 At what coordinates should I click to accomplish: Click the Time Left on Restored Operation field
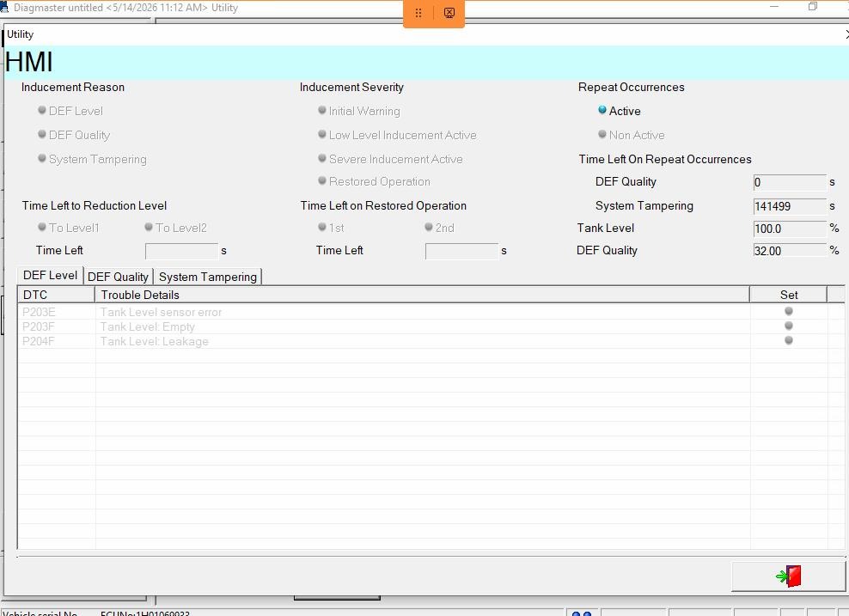tap(461, 251)
